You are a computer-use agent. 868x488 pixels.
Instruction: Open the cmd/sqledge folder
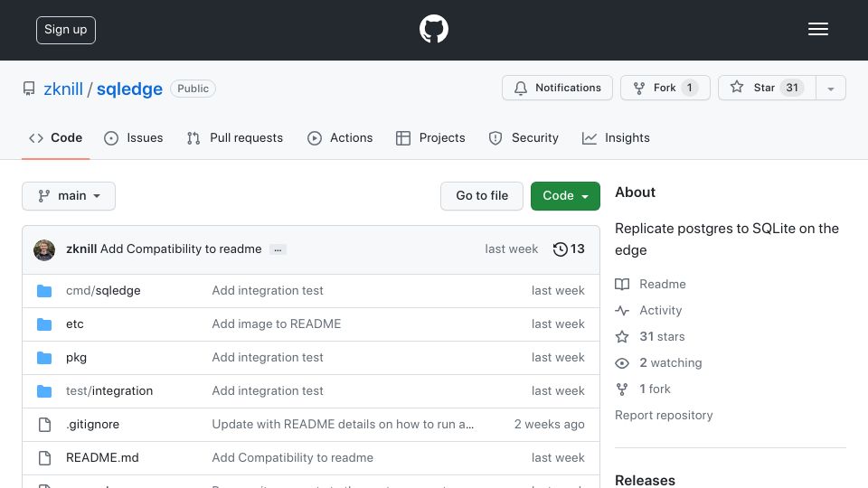[x=103, y=290]
